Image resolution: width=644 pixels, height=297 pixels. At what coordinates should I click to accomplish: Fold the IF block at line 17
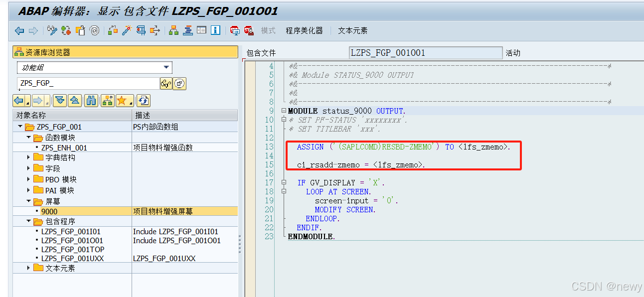click(x=284, y=183)
